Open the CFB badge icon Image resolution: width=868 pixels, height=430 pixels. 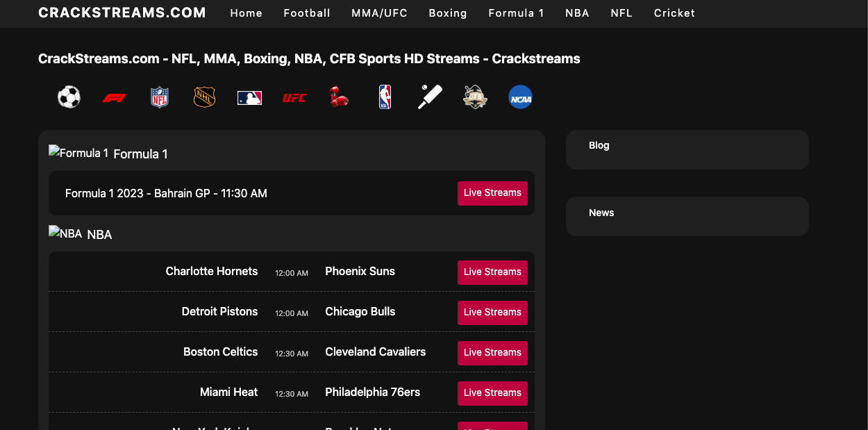tap(475, 97)
